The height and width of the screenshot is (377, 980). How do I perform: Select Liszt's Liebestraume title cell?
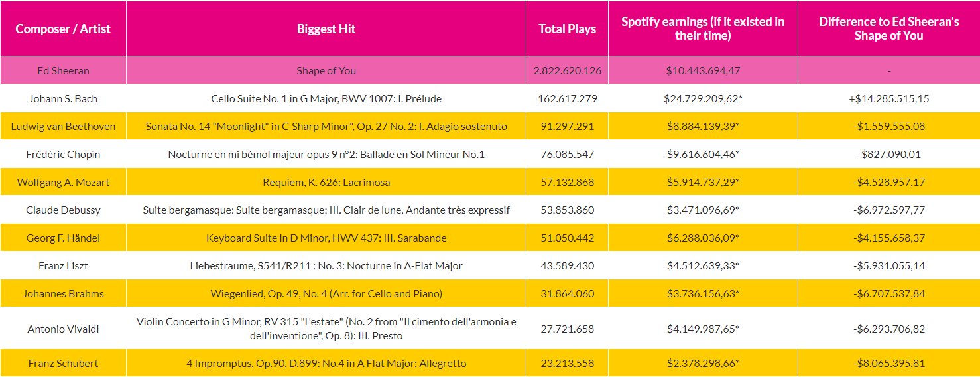(x=326, y=265)
